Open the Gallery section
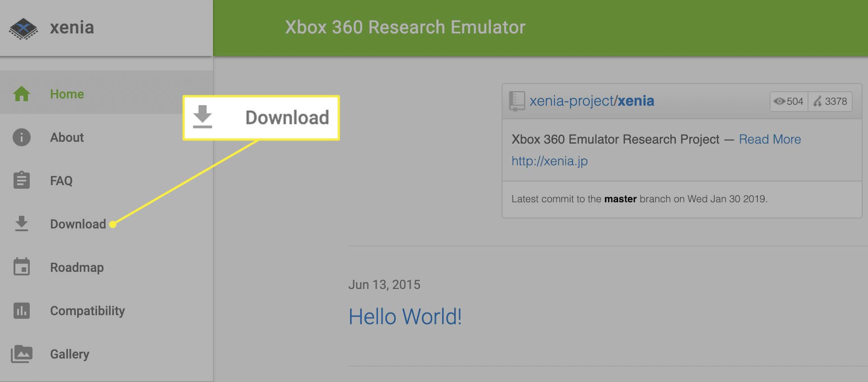 coord(106,354)
